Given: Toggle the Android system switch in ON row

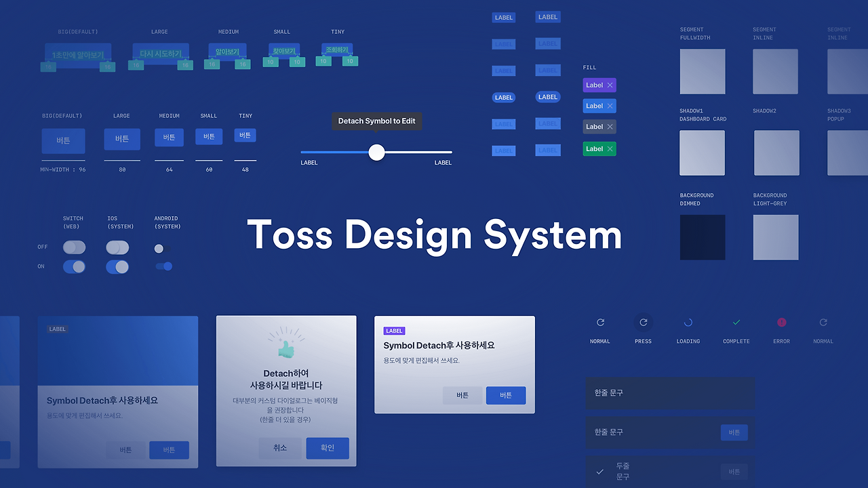Looking at the screenshot, I should click(163, 266).
